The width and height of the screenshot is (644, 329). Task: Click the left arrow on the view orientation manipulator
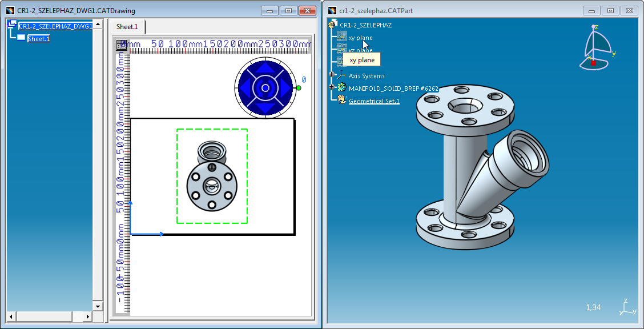[x=245, y=88]
